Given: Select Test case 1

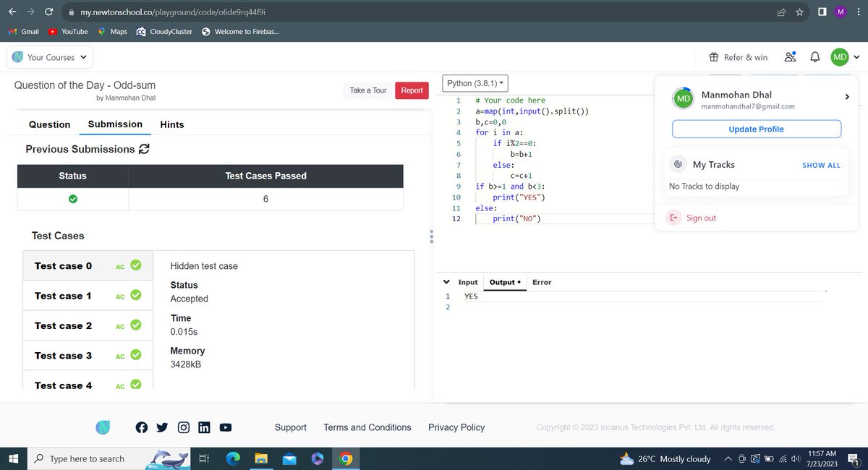Looking at the screenshot, I should pos(88,296).
